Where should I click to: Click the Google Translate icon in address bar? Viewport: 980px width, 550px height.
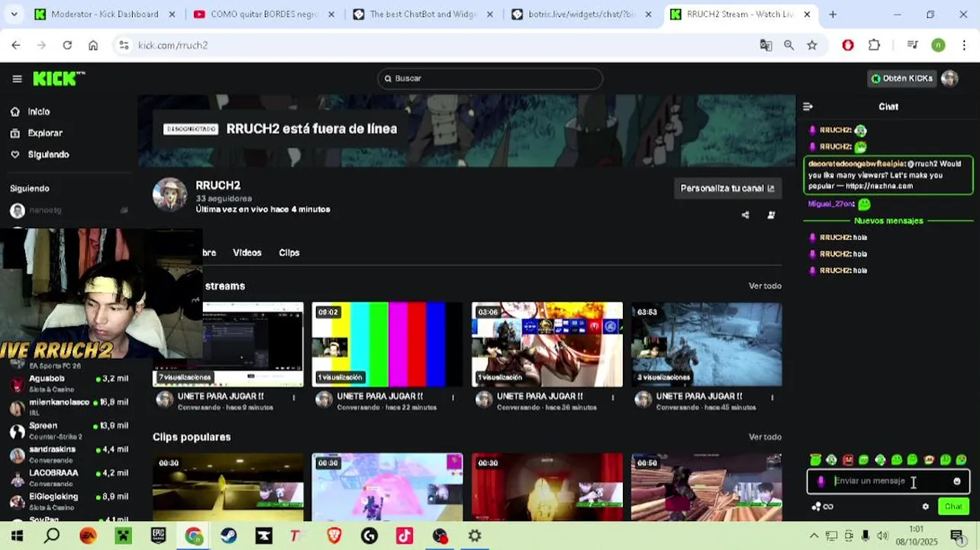[766, 45]
